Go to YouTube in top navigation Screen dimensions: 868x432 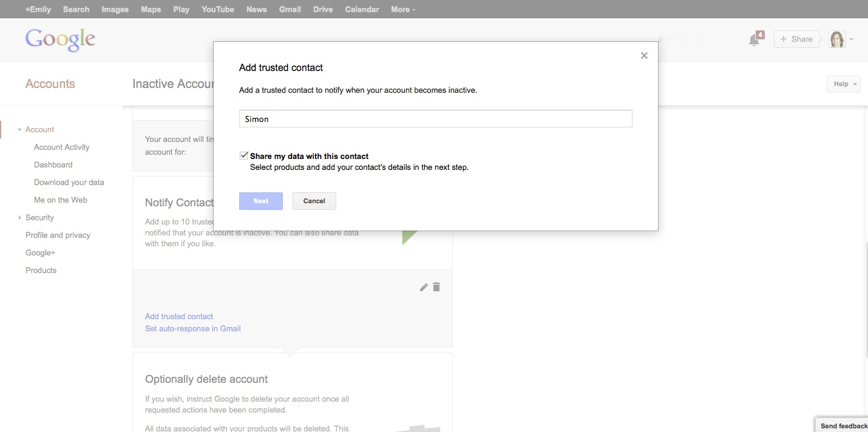217,10
